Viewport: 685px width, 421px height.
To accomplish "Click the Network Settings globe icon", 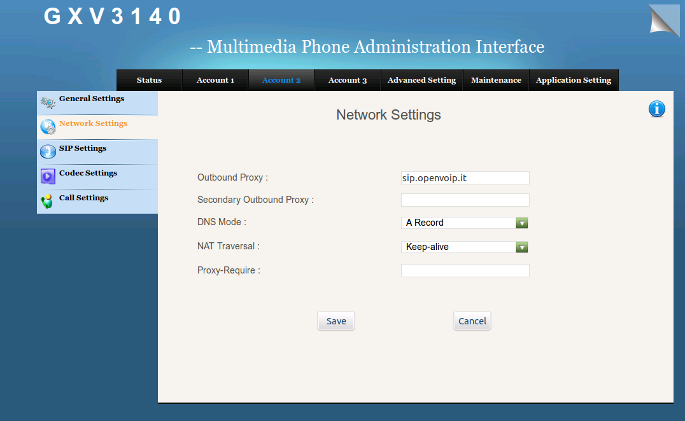I will (x=48, y=127).
